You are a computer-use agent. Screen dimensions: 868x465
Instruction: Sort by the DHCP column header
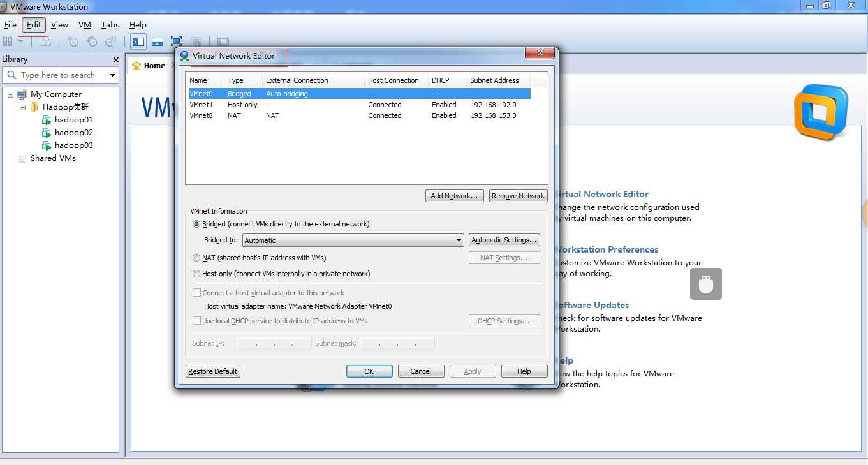pyautogui.click(x=447, y=80)
